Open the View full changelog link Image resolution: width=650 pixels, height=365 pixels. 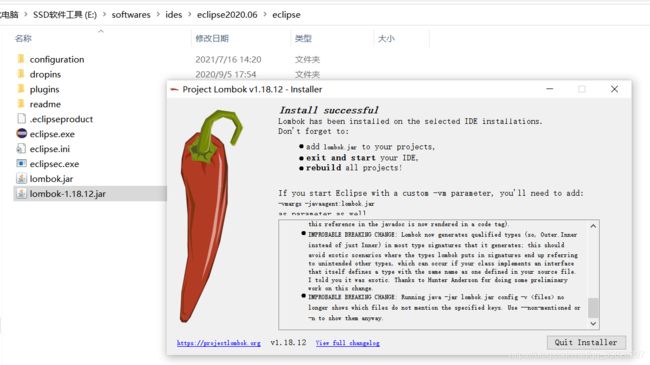tap(347, 343)
